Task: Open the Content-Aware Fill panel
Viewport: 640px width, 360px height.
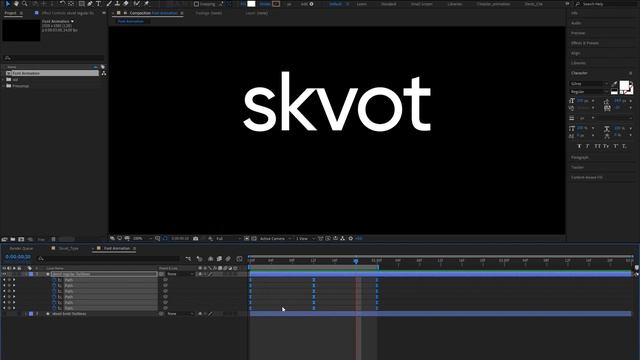Action: [587, 178]
